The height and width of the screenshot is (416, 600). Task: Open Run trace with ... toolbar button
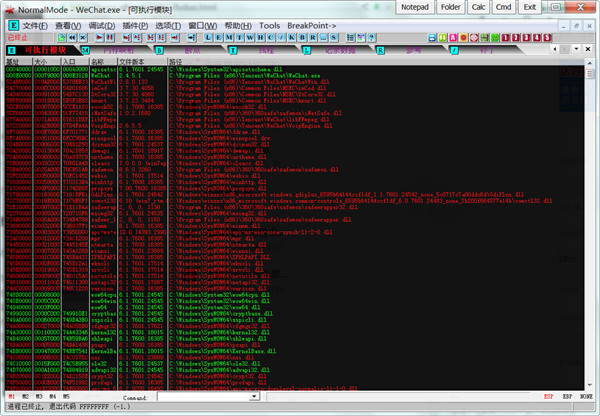pos(324,38)
